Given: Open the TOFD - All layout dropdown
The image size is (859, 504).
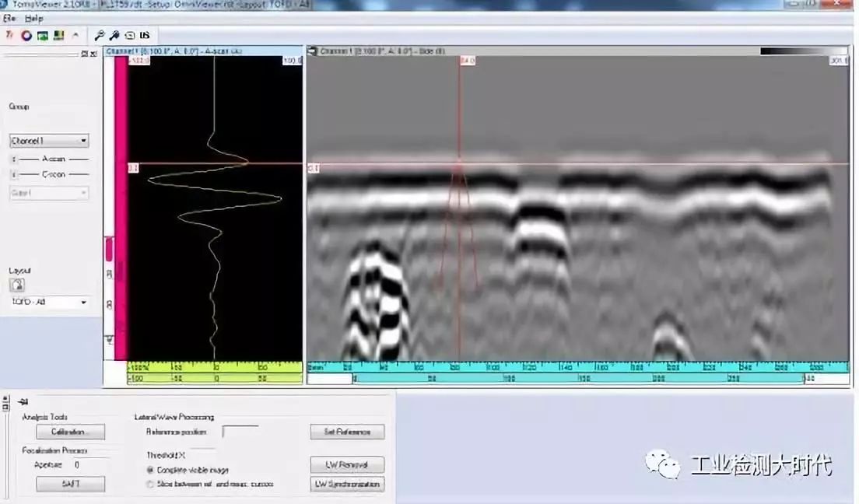Looking at the screenshot, I should click(49, 302).
